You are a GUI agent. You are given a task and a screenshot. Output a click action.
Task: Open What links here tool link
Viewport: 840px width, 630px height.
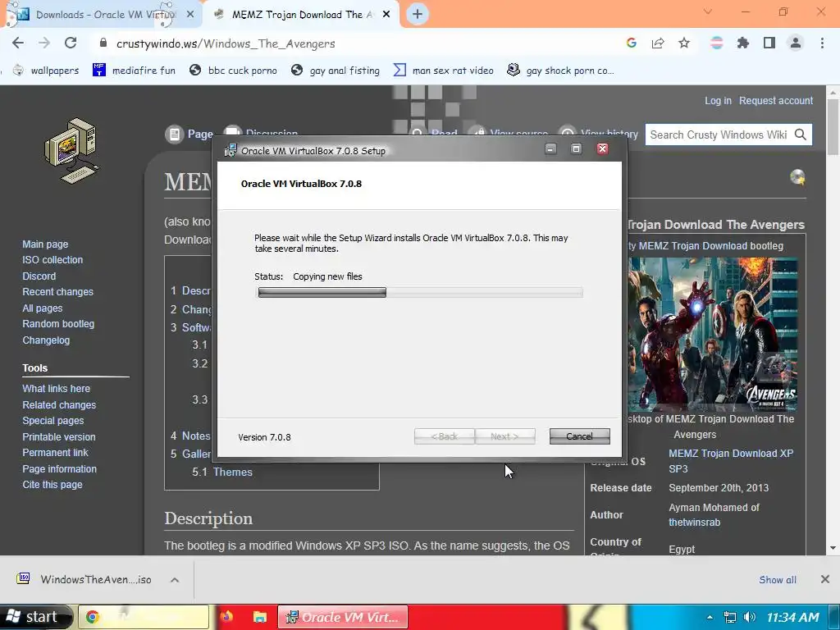pos(57,388)
